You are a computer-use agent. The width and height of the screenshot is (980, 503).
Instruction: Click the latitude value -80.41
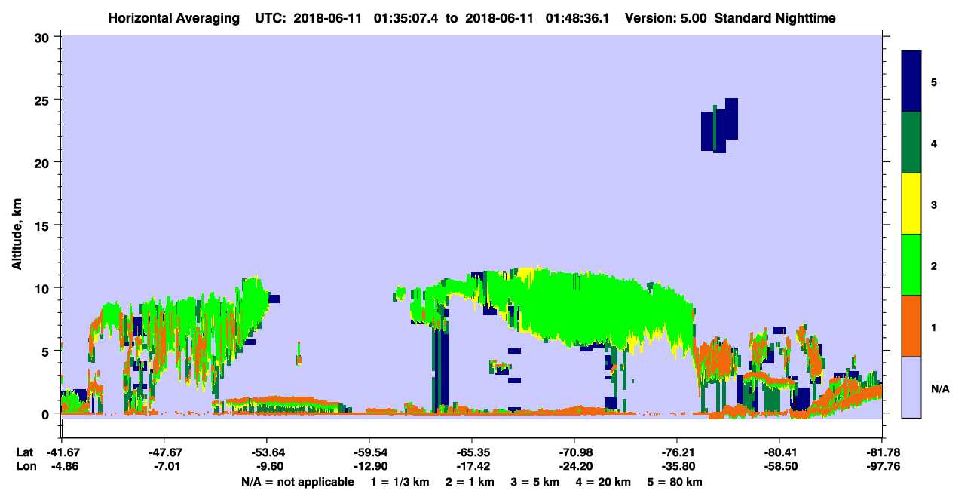(779, 452)
